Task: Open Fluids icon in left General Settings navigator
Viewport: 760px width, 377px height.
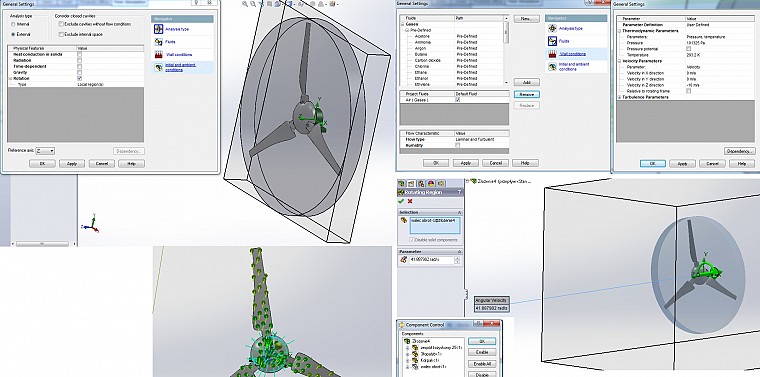Action: pyautogui.click(x=158, y=42)
